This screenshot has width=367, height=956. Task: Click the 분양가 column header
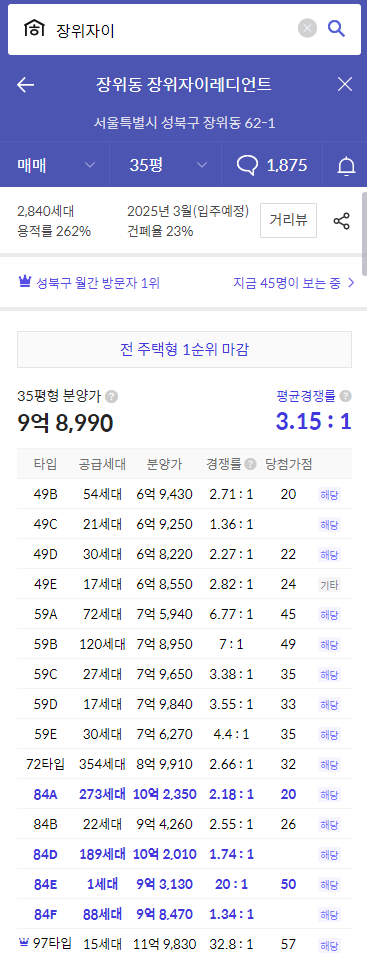pos(165,464)
